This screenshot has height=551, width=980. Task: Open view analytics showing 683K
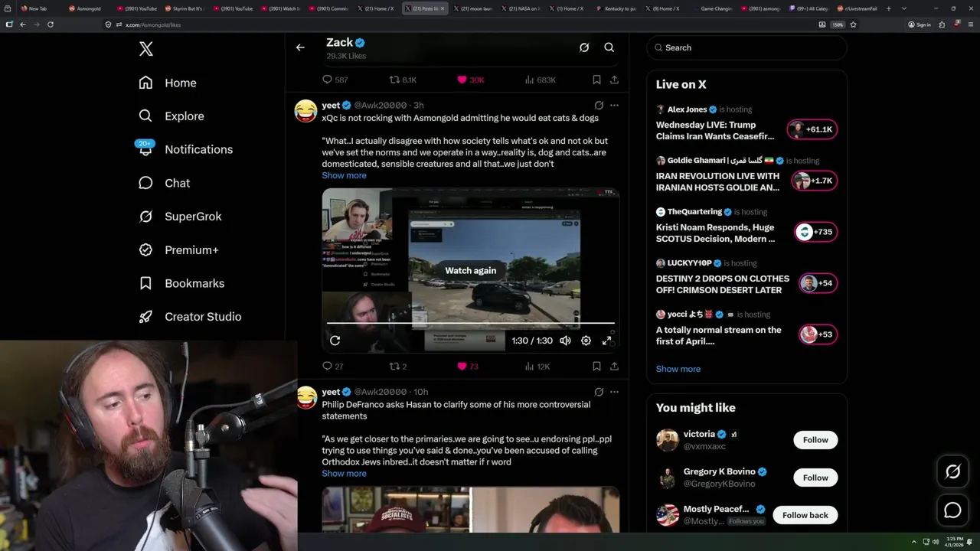click(541, 80)
